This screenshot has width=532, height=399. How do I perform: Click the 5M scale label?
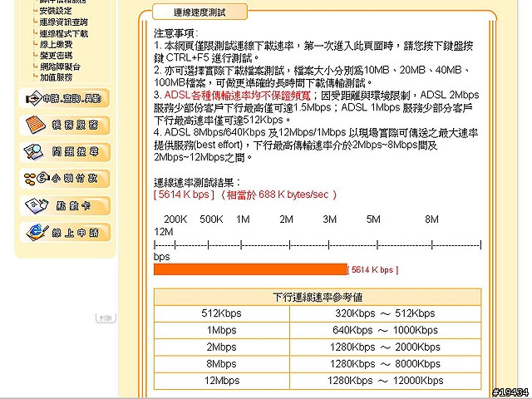point(373,219)
